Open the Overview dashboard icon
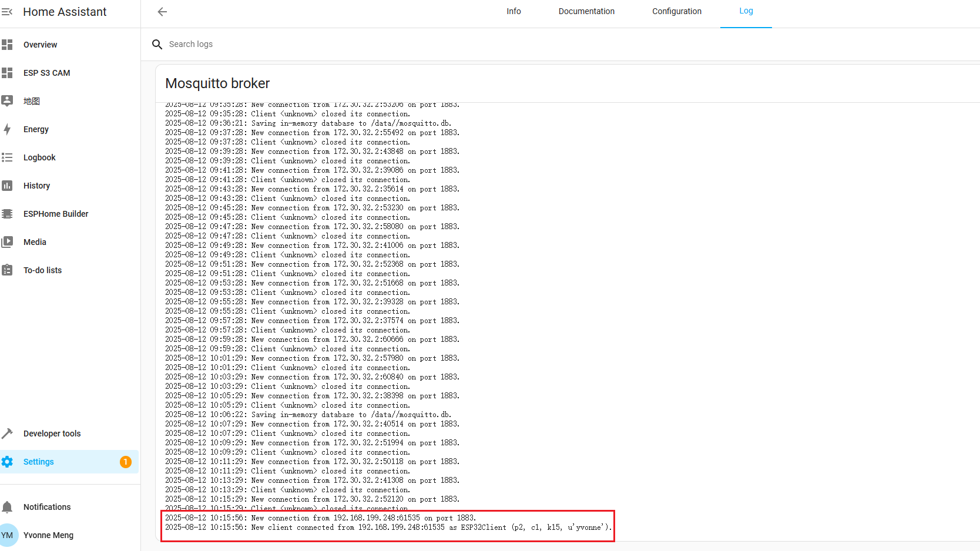The height and width of the screenshot is (551, 980). pyautogui.click(x=7, y=45)
